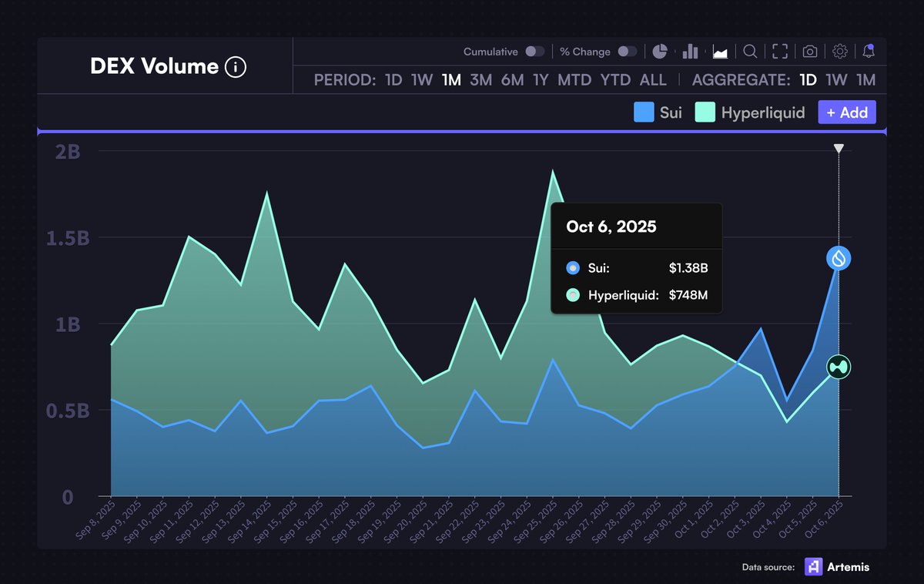924x584 pixels.
Task: Click the Sui blue legend swatch
Action: point(644,112)
